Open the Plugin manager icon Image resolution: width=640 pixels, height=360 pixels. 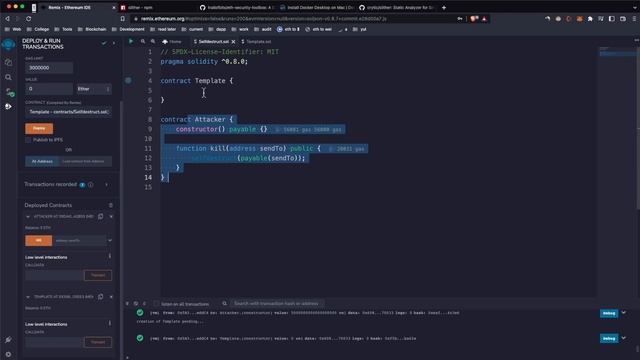click(x=8, y=340)
